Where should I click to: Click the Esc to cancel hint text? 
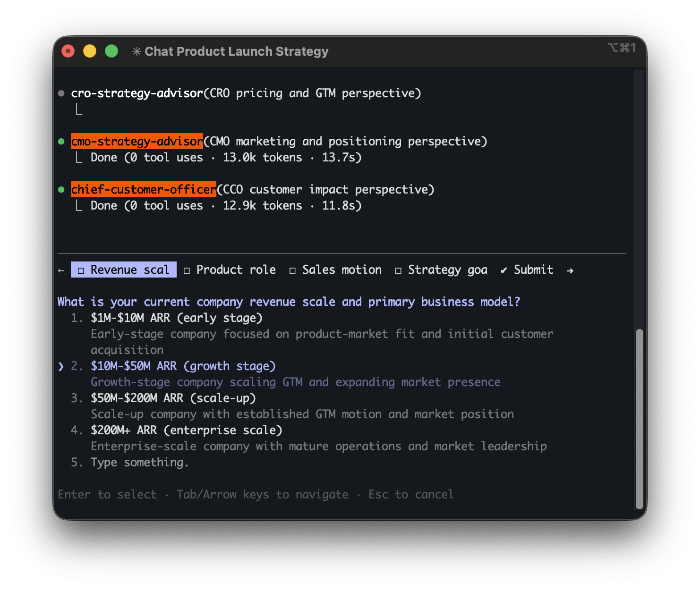(x=411, y=494)
